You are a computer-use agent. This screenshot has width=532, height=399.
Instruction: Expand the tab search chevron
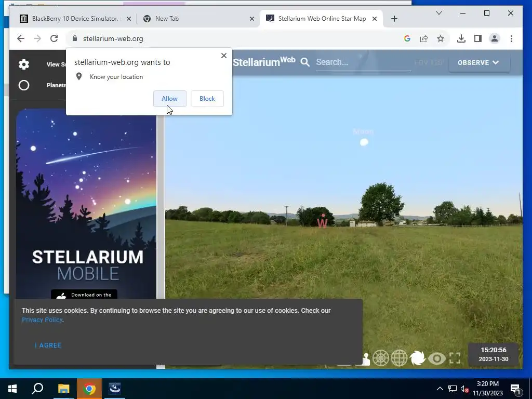(438, 13)
